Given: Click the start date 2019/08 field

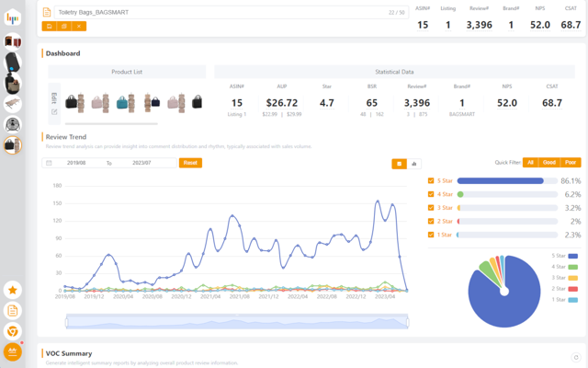Looking at the screenshot, I should pos(76,163).
